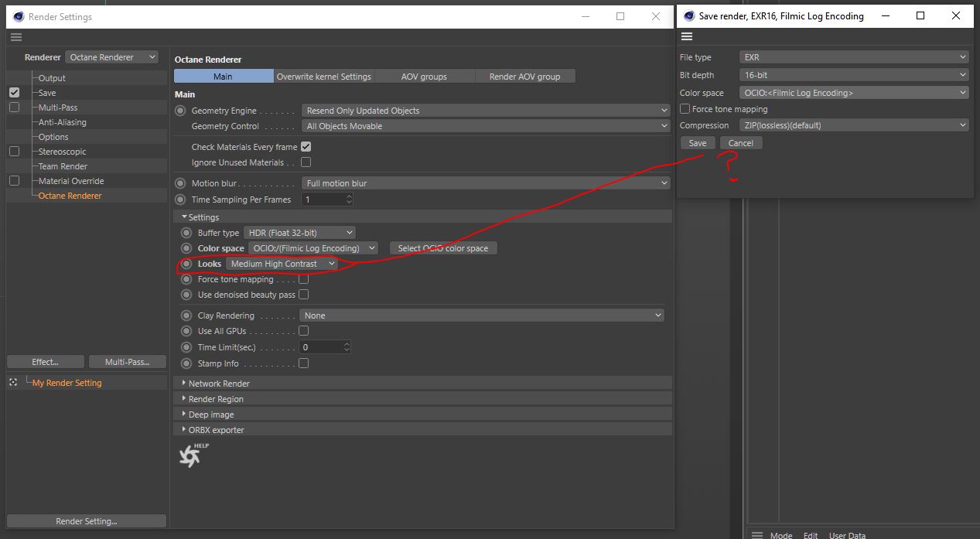
Task: Enable the Stereoscopic checkbox
Action: pyautogui.click(x=14, y=152)
